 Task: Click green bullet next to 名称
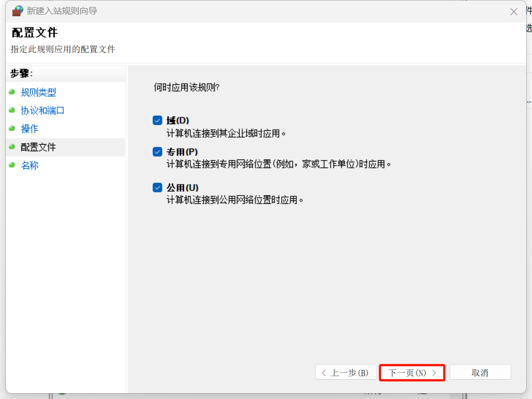coord(12,165)
